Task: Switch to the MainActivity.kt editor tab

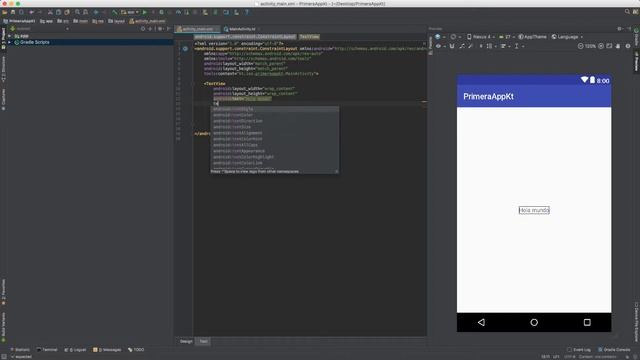Action: point(242,29)
